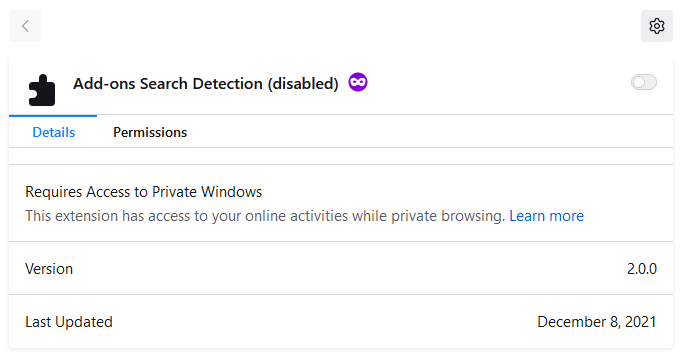695x364 pixels.
Task: Click the blue underline above the Details tab
Action: click(x=53, y=116)
